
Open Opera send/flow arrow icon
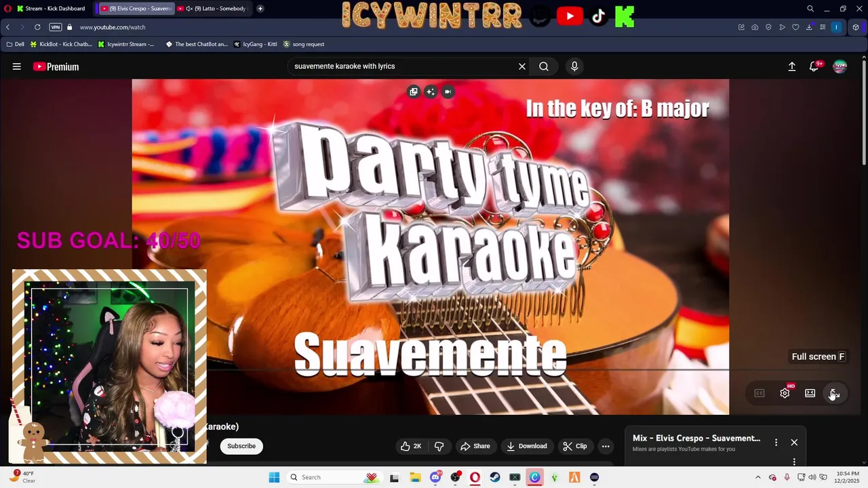pos(782,27)
